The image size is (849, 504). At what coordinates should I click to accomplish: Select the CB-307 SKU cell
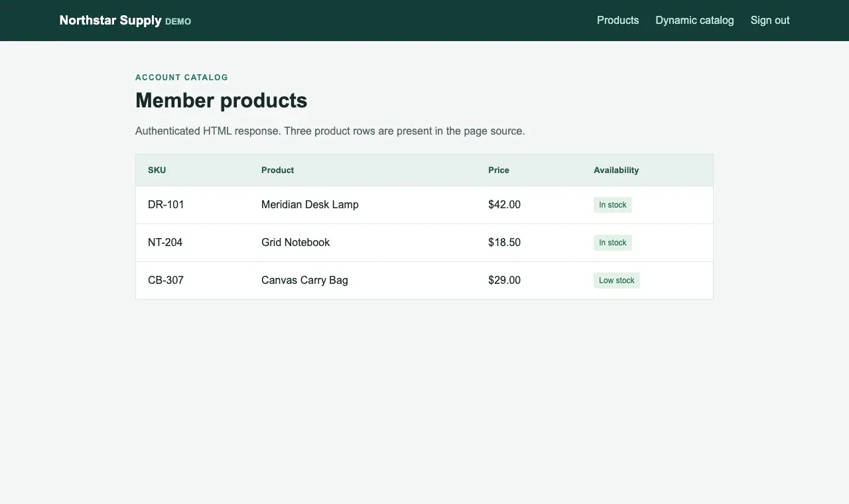click(x=166, y=281)
